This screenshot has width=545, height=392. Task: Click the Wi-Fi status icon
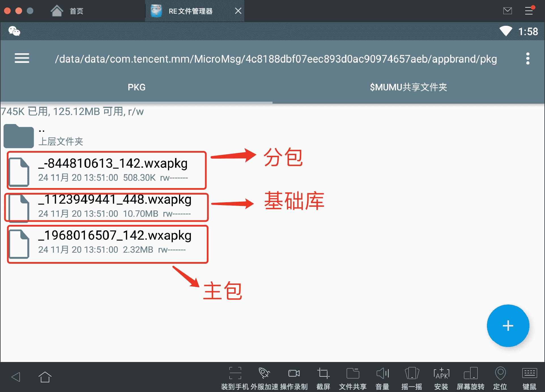point(506,31)
